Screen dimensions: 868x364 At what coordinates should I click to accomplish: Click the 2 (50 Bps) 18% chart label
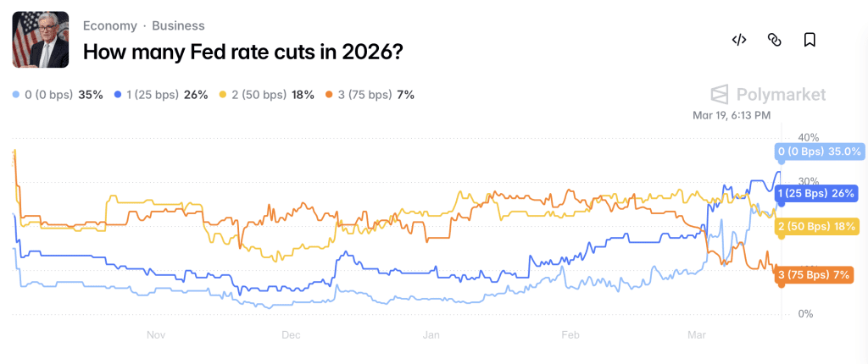815,227
